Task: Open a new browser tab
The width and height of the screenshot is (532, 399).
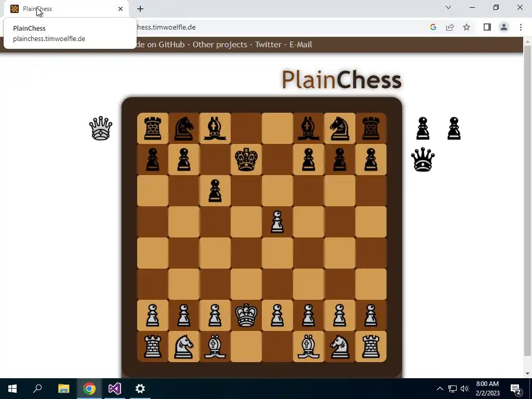Action: pos(140,9)
